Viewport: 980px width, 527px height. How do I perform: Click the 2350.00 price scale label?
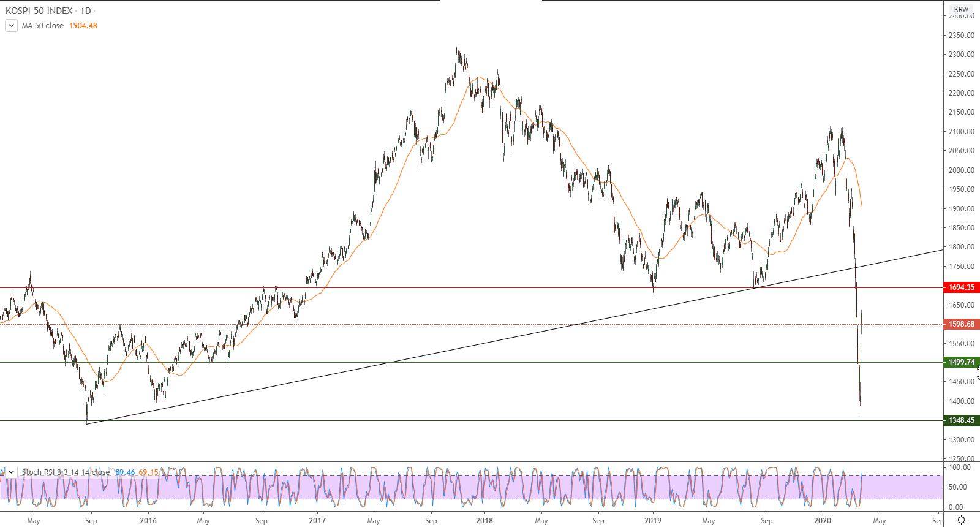962,36
